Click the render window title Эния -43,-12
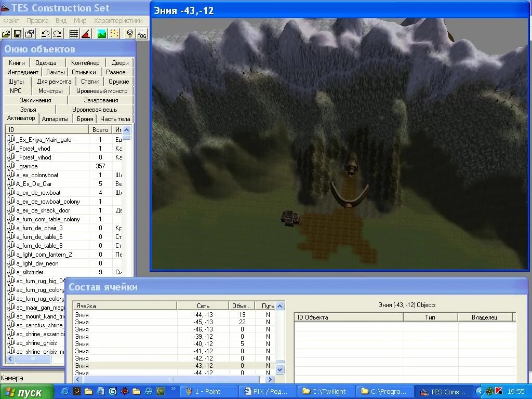532x399 pixels. pos(184,10)
